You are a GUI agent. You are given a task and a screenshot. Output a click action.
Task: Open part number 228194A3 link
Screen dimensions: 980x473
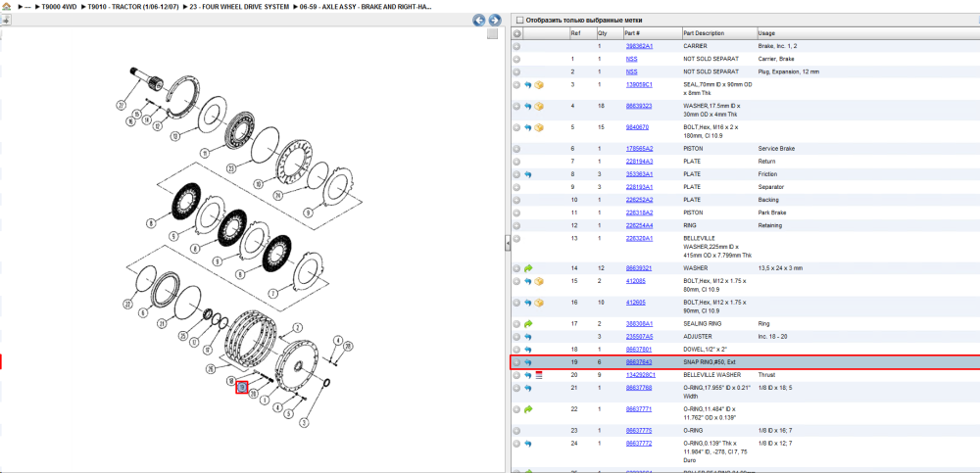pos(639,162)
